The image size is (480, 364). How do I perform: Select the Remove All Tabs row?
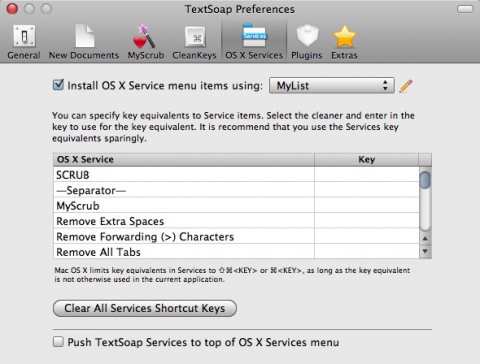click(236, 251)
